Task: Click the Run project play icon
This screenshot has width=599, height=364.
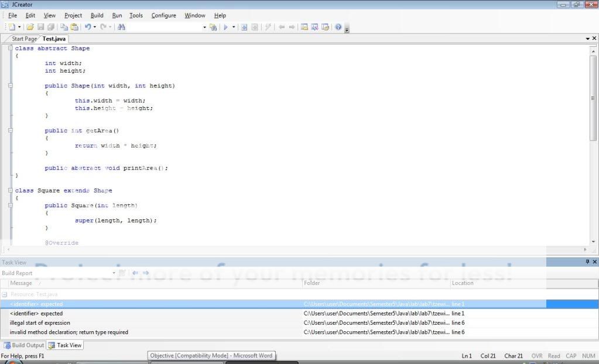Action: 225,27
